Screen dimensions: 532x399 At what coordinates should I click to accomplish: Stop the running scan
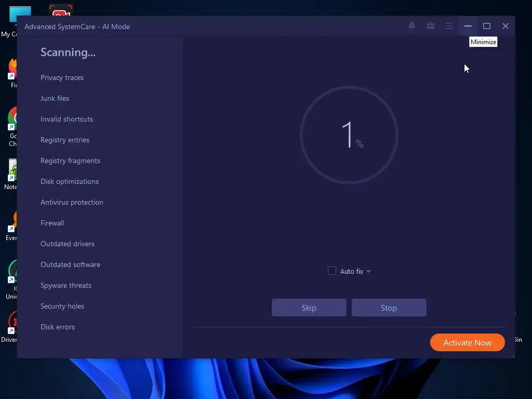click(x=389, y=308)
